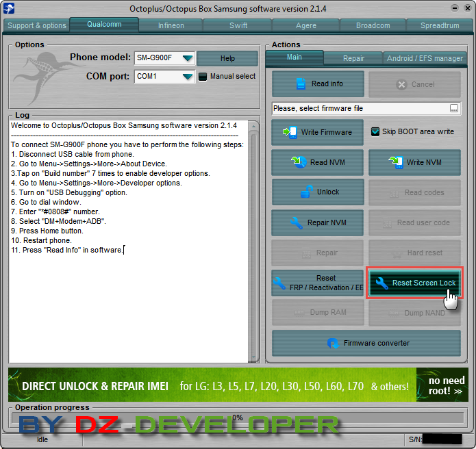Viewport: 476px width, 449px height.
Task: Open the Broadcom tab
Action: (x=373, y=25)
